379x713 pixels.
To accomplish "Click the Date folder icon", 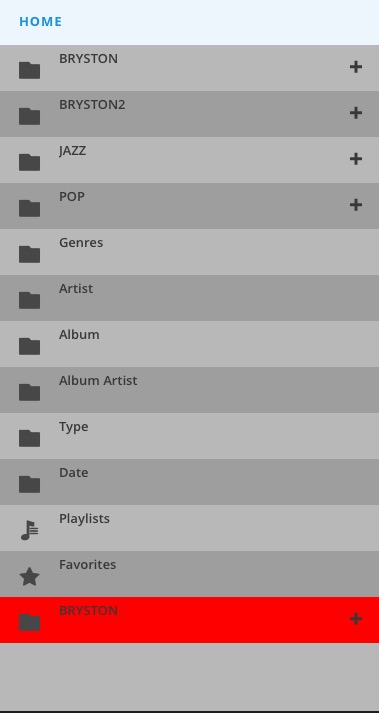I will [30, 484].
